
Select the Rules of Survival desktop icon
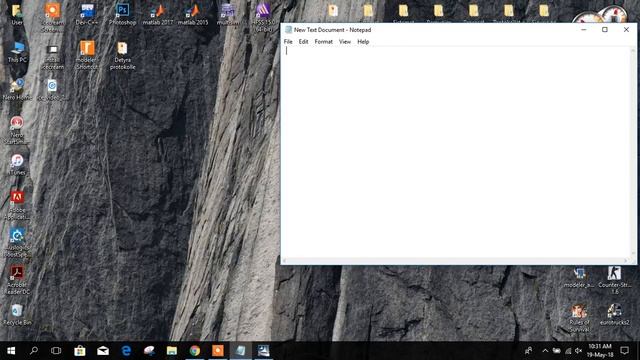579,318
